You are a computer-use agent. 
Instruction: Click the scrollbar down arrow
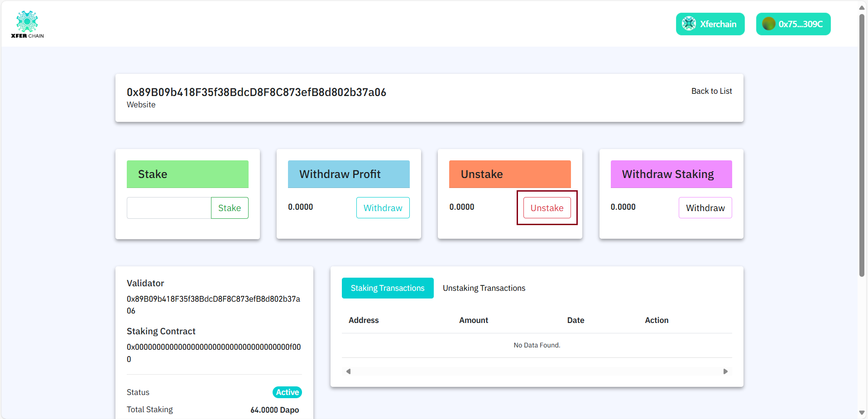coord(862,412)
